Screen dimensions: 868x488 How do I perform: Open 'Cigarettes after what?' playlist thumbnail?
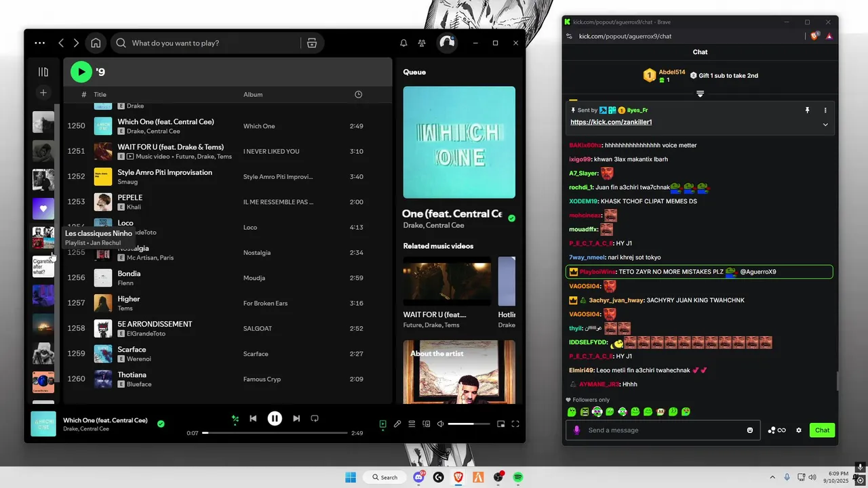[x=43, y=266]
